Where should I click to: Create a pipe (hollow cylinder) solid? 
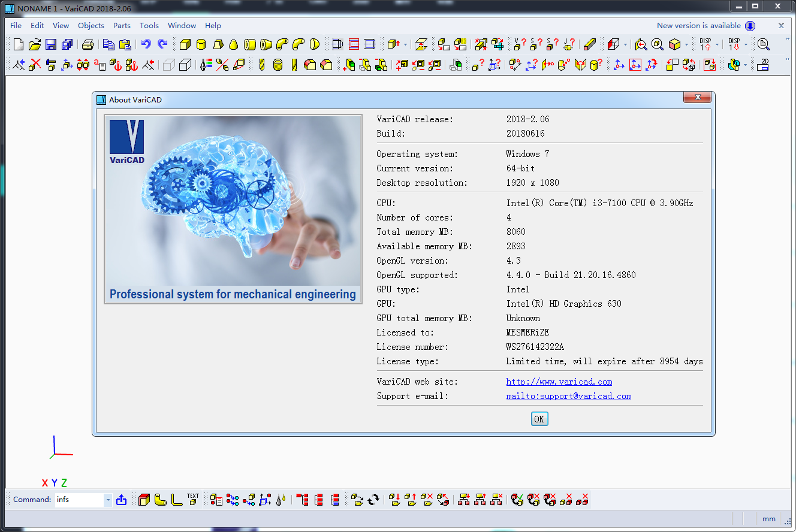tap(250, 44)
